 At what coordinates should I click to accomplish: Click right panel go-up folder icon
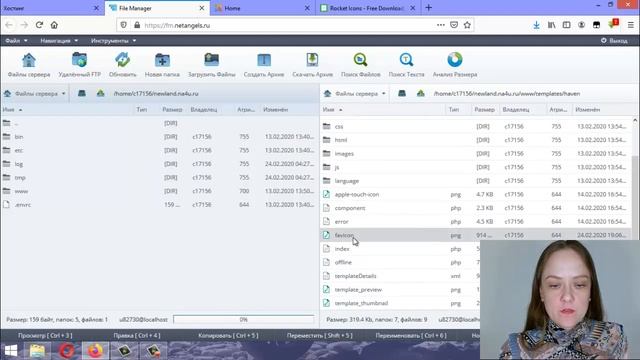(x=420, y=93)
